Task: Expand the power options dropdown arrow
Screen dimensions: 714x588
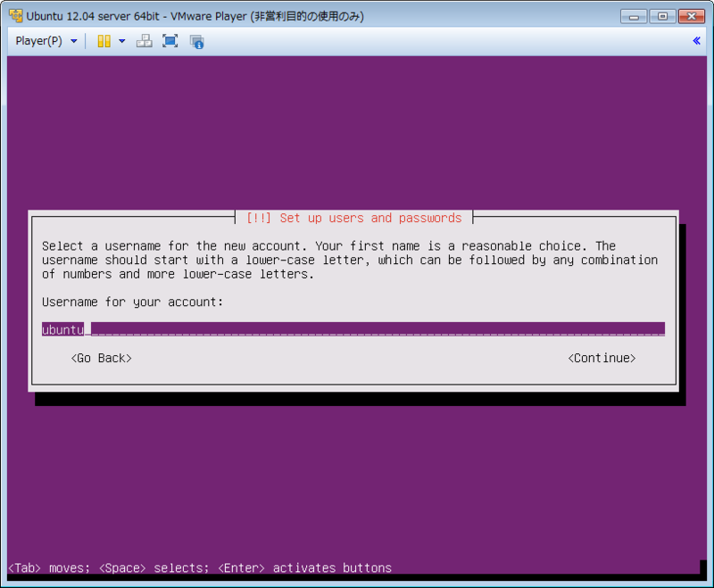Action: (122, 41)
